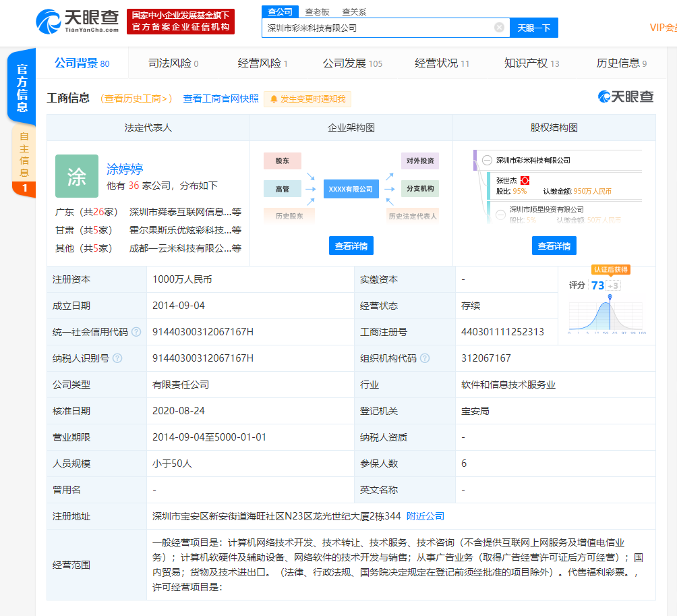This screenshot has height=616, width=677.
Task: Click shareholder name 张世杰
Action: (x=506, y=181)
